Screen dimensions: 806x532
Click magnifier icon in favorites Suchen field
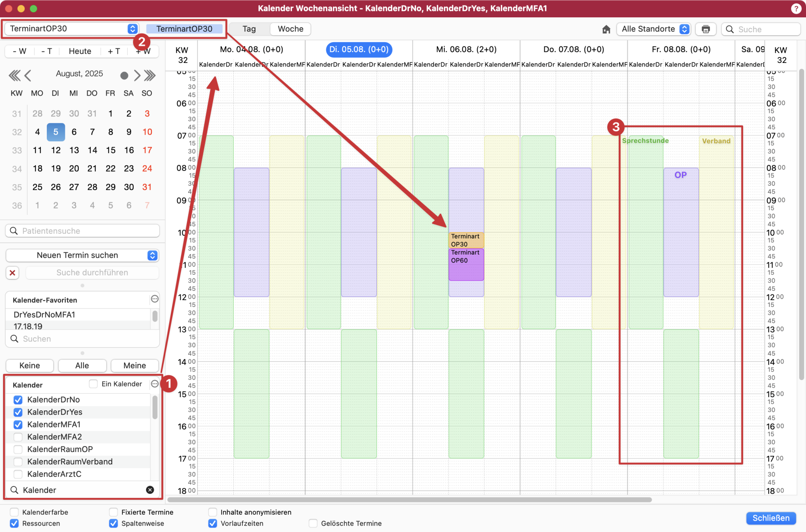(15, 339)
